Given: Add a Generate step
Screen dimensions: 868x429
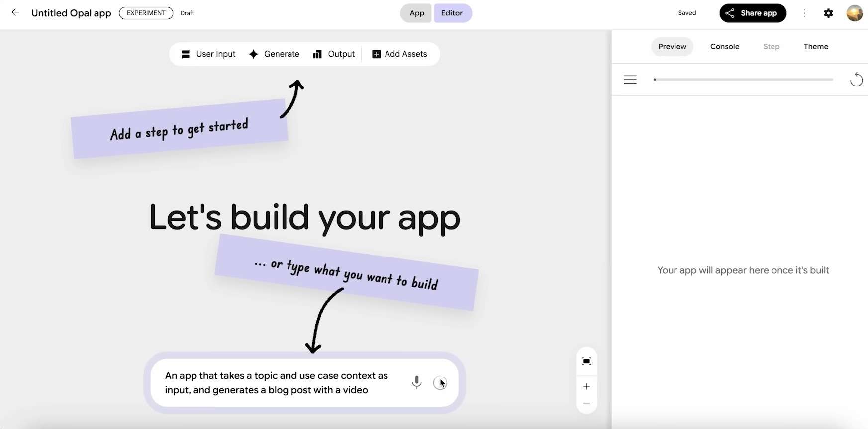Looking at the screenshot, I should [275, 54].
